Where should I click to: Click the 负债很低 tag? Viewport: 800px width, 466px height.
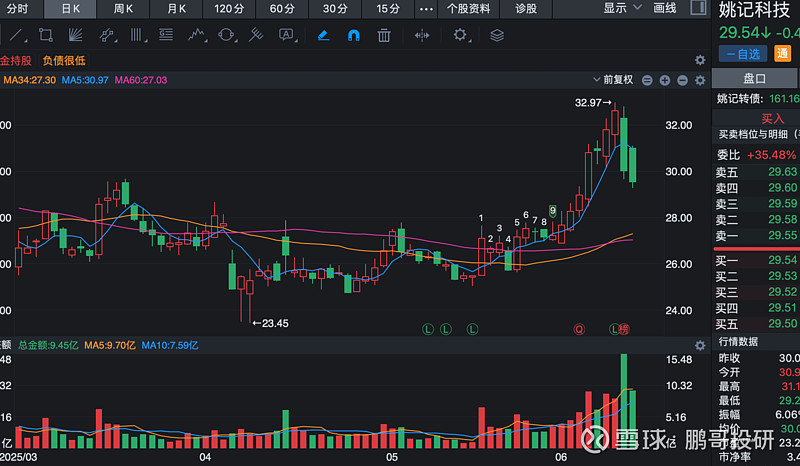(64, 60)
